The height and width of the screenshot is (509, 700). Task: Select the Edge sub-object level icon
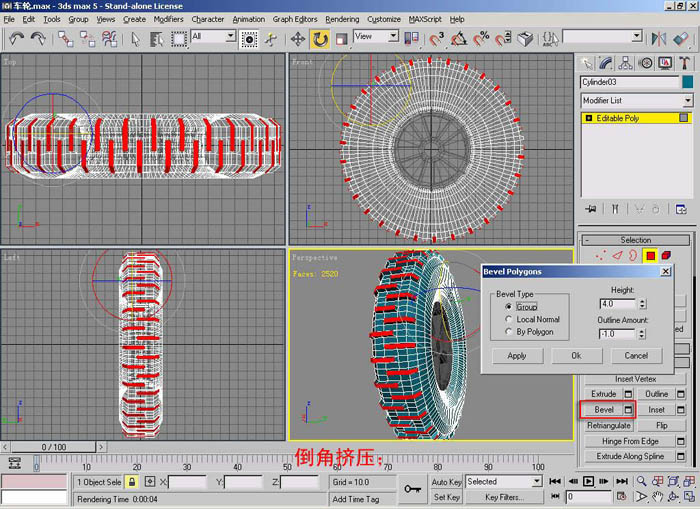(617, 255)
